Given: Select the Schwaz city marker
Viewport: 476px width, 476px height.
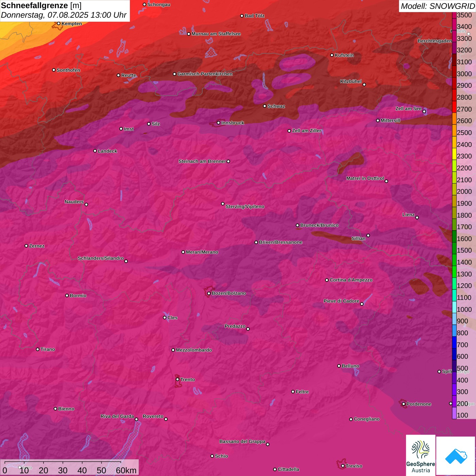Looking at the screenshot, I should (x=265, y=106).
